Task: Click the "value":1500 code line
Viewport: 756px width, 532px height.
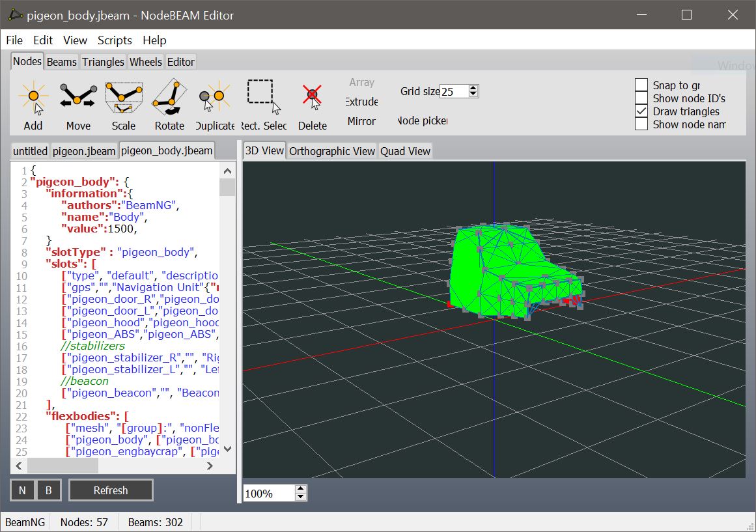Action: (99, 229)
